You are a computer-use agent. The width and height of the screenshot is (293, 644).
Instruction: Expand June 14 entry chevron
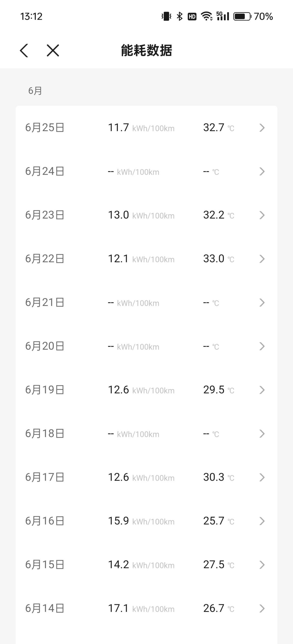click(262, 609)
